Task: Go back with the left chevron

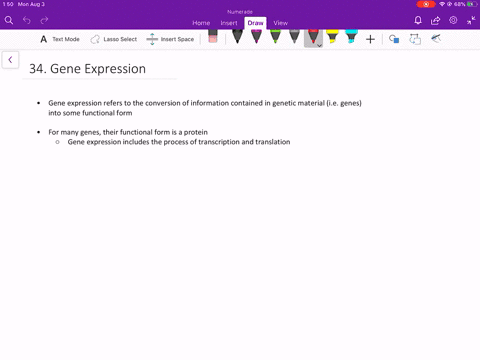Action: click(x=10, y=60)
